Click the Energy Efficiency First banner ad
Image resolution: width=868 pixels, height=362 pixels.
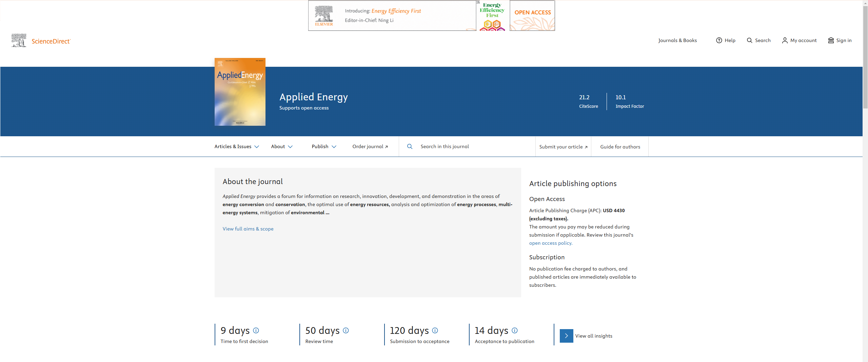[x=431, y=16]
